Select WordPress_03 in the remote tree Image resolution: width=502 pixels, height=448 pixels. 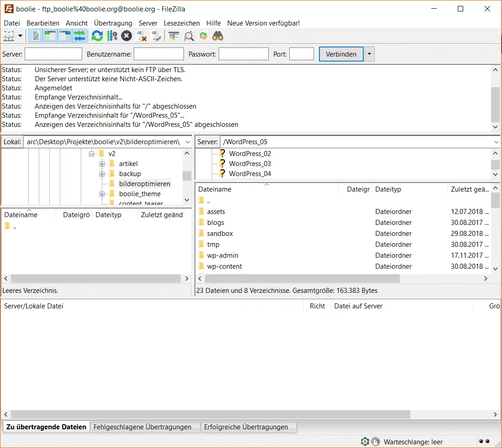click(250, 163)
